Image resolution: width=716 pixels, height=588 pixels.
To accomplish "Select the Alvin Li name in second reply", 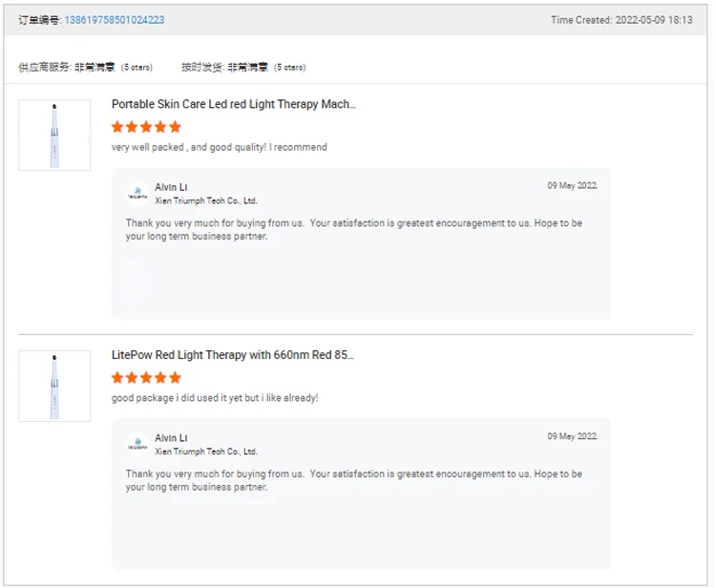I will tap(172, 437).
